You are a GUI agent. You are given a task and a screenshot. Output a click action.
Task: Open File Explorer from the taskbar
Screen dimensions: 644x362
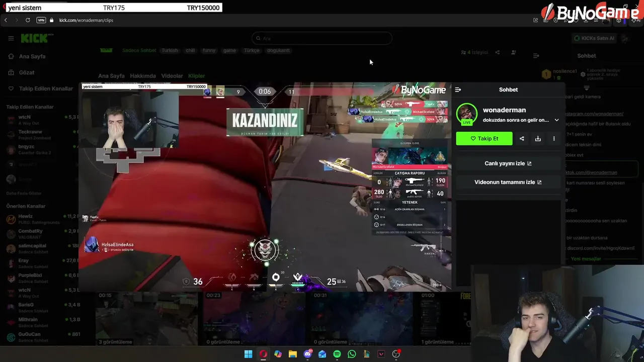[293, 354]
